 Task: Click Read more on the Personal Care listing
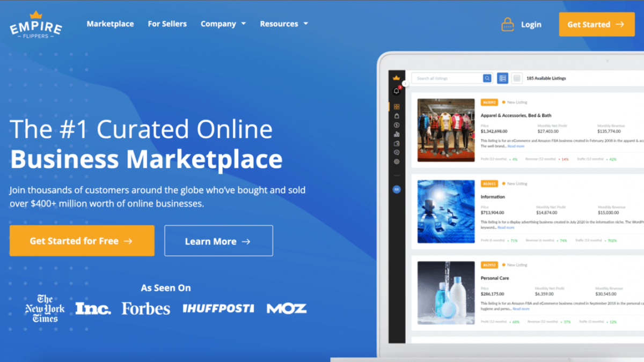[x=521, y=309]
